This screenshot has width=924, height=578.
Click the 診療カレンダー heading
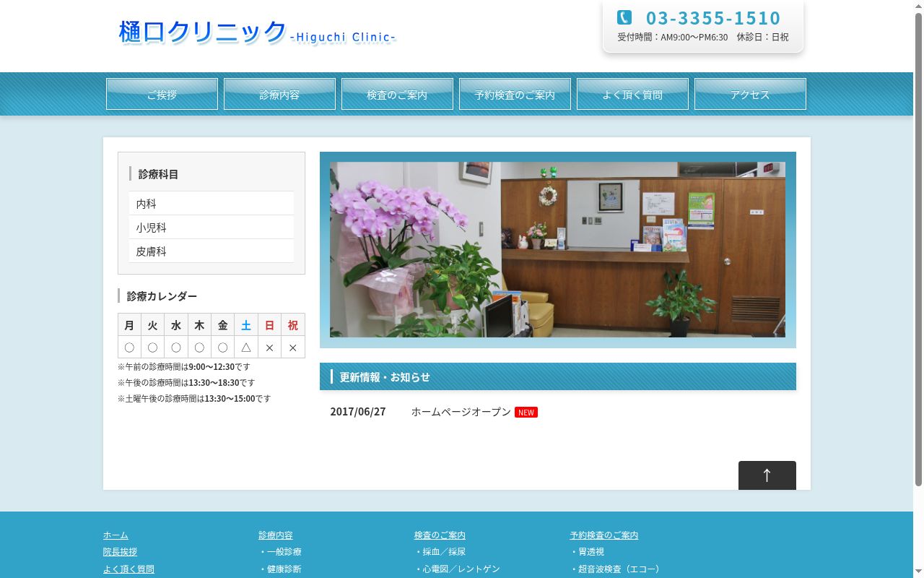pos(162,296)
